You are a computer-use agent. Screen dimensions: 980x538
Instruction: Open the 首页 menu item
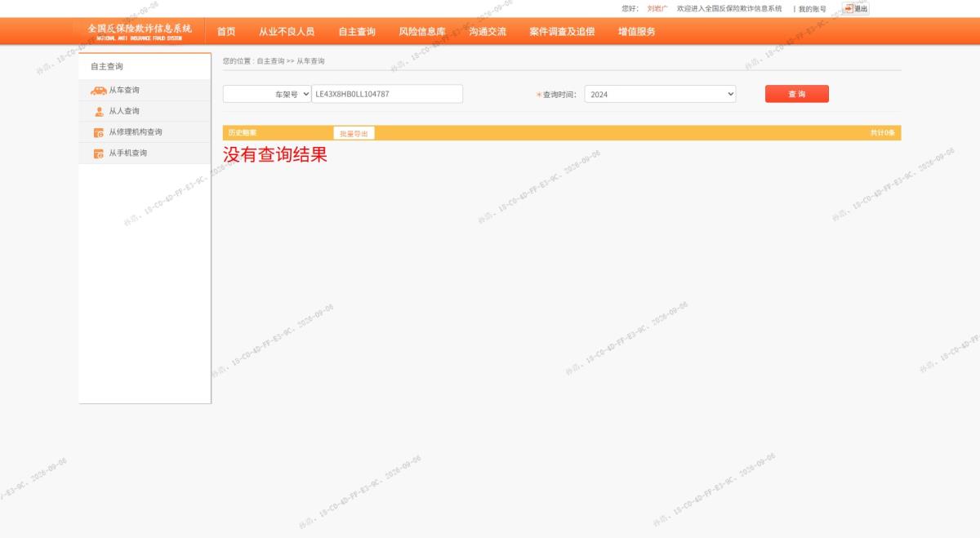tap(226, 32)
